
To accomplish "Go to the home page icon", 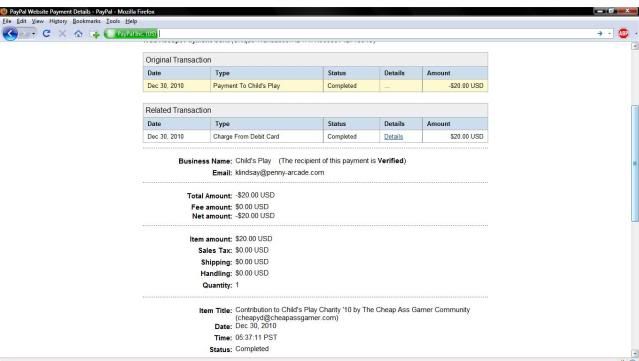I will [x=78, y=34].
